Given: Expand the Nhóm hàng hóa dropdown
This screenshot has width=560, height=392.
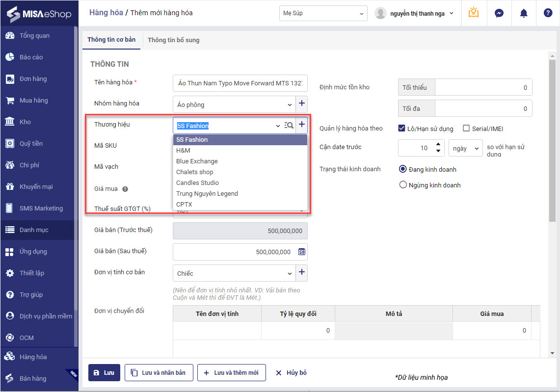Looking at the screenshot, I should coord(289,105).
